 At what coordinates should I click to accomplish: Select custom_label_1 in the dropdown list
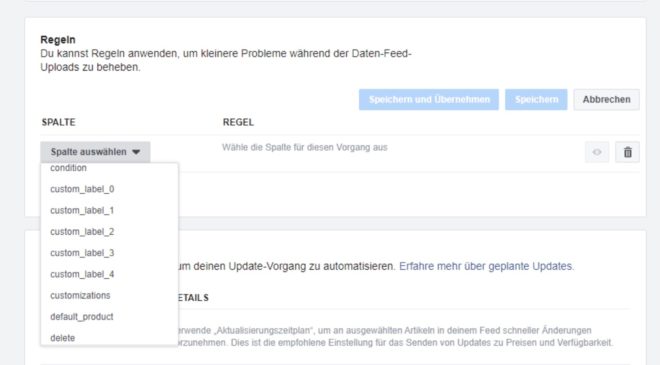[x=82, y=210]
